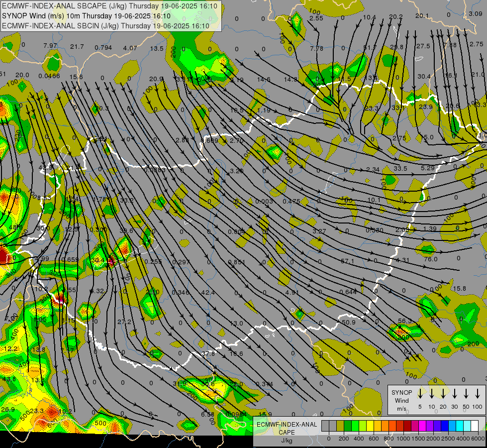487x448 pixels.
Task: Click the '27.2' value on the map
Action: 124,322
